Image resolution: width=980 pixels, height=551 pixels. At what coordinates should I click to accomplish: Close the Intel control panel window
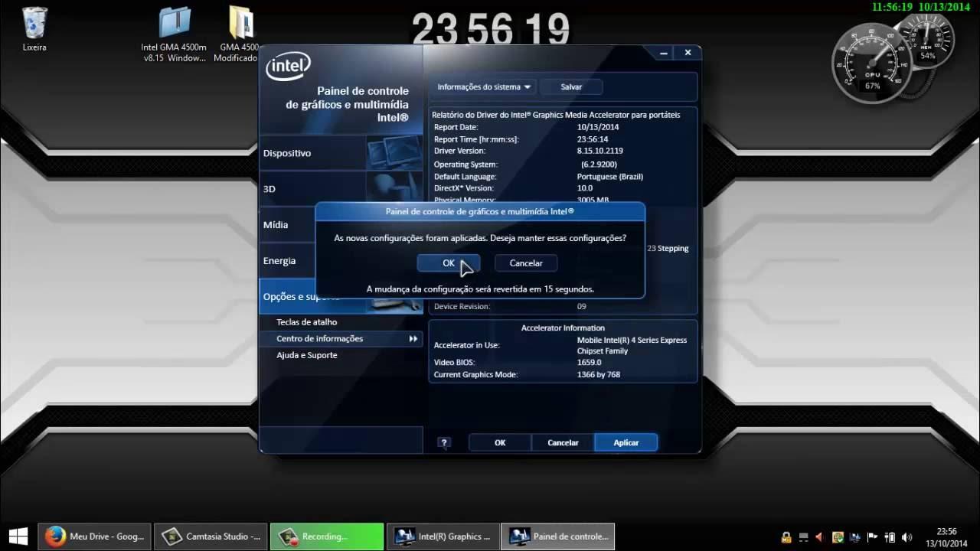pyautogui.click(x=688, y=53)
